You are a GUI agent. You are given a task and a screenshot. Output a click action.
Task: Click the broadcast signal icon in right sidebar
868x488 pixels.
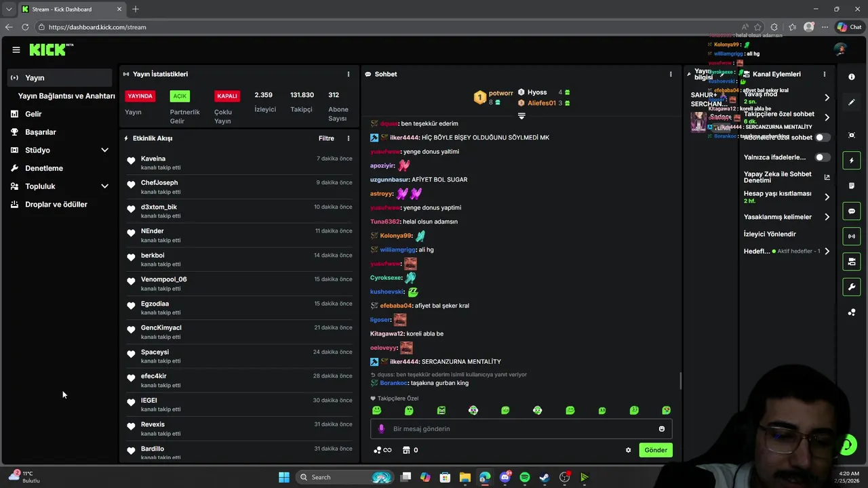(852, 237)
